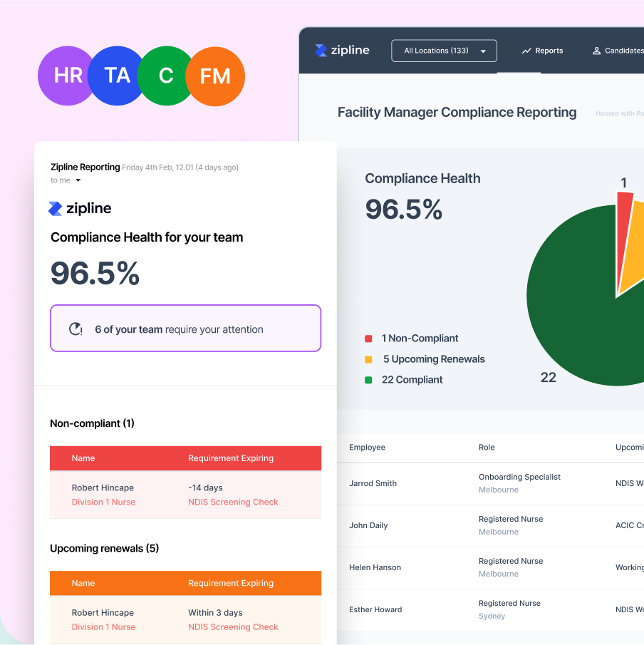This screenshot has width=644, height=645.
Task: Click the purple HR circle badge
Action: click(x=66, y=76)
